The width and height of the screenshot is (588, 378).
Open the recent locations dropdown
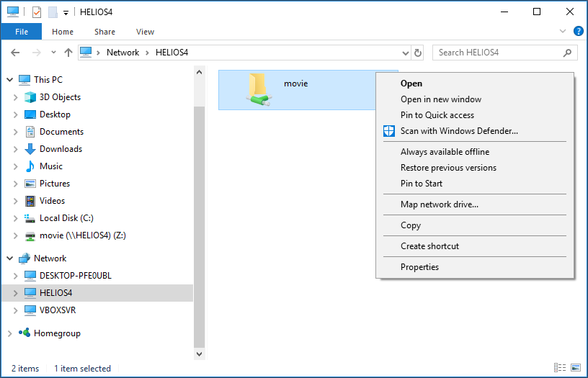click(53, 53)
